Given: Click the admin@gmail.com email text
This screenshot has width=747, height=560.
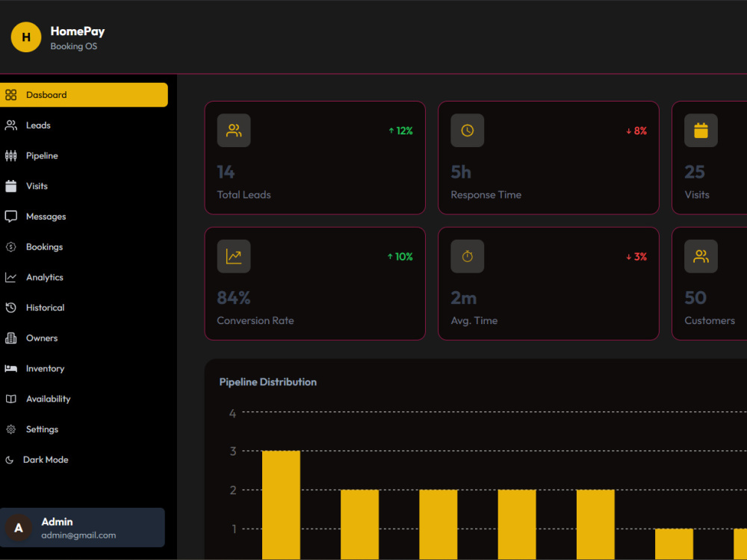Looking at the screenshot, I should coord(78,535).
